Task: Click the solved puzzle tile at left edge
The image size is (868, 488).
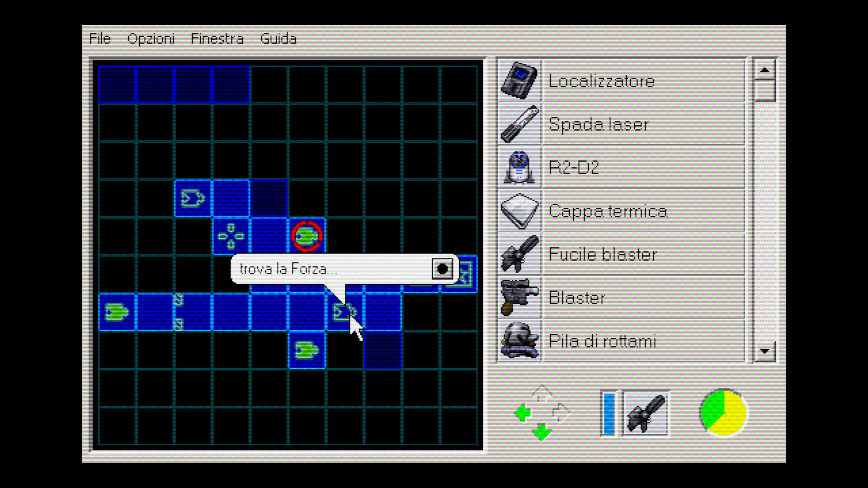Action: pyautogui.click(x=117, y=312)
